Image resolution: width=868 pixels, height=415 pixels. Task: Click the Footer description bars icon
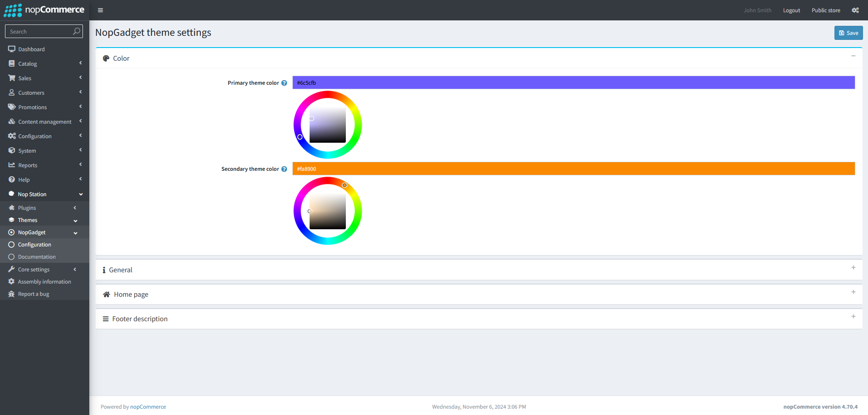point(106,319)
